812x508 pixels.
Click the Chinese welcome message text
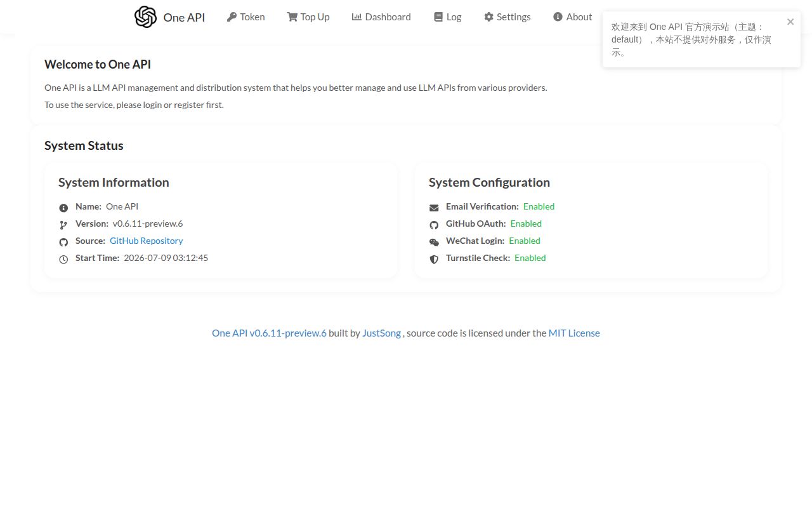click(691, 39)
